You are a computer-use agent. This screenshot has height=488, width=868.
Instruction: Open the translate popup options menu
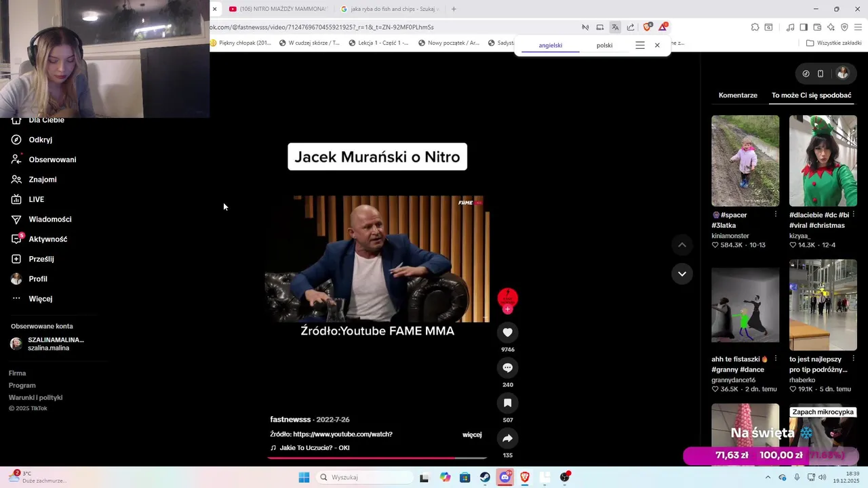pos(639,45)
